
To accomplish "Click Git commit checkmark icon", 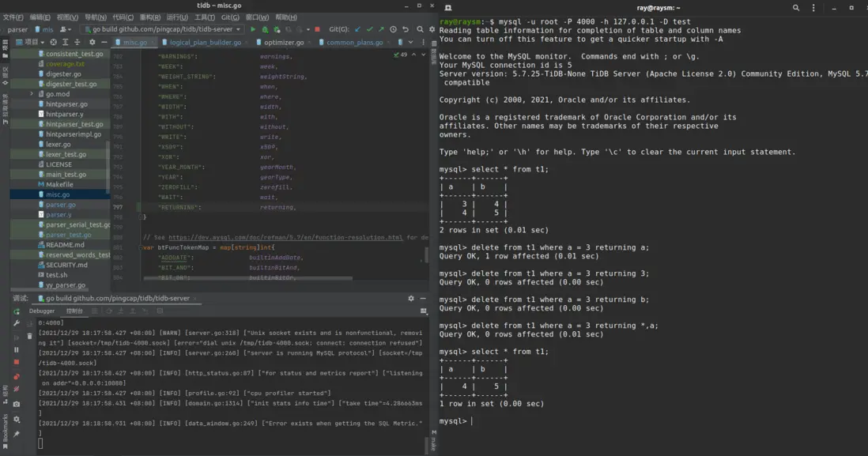I will [x=369, y=29].
